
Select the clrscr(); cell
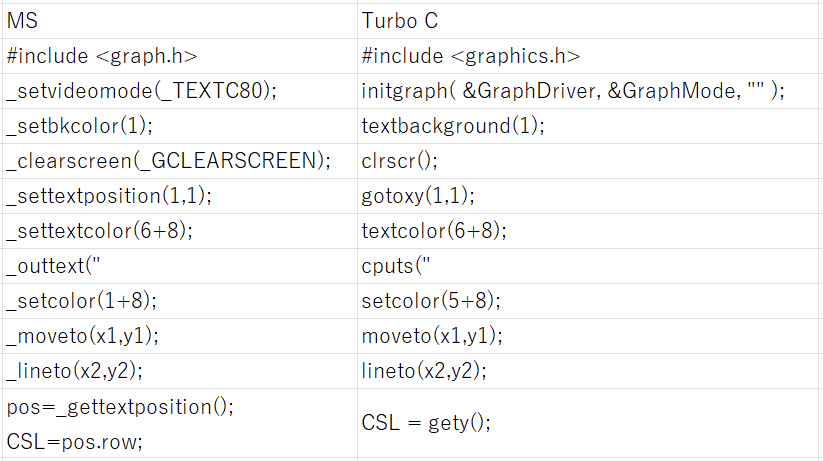[x=588, y=161]
